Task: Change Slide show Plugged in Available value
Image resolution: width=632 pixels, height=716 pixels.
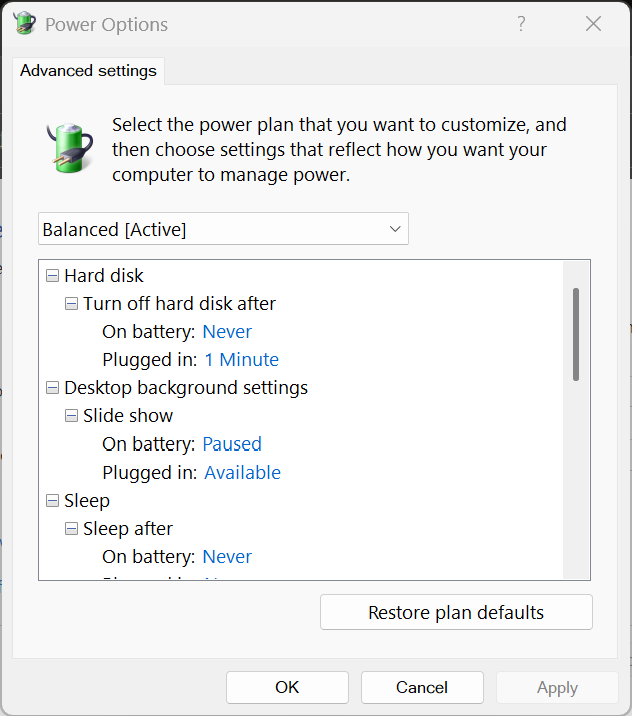Action: click(x=242, y=472)
